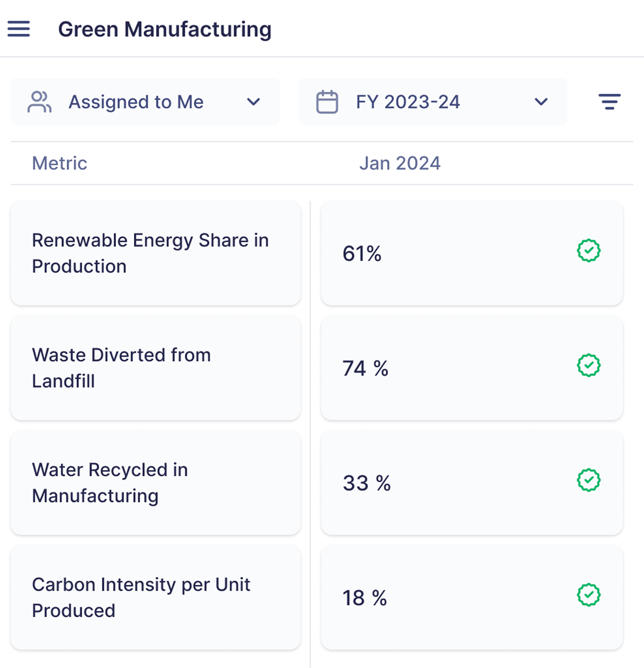
Task: Open Renewable Energy Share in Production metric
Action: 156,253
